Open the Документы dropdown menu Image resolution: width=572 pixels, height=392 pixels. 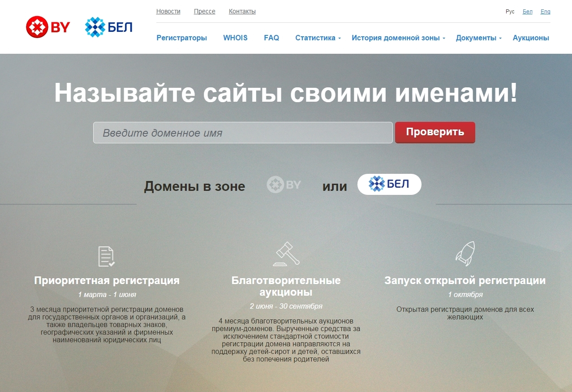(x=477, y=38)
